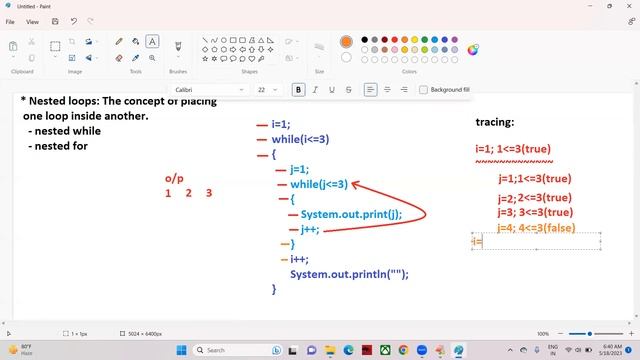Open the Edit colors wheel
The image size is (640, 360).
[473, 50]
